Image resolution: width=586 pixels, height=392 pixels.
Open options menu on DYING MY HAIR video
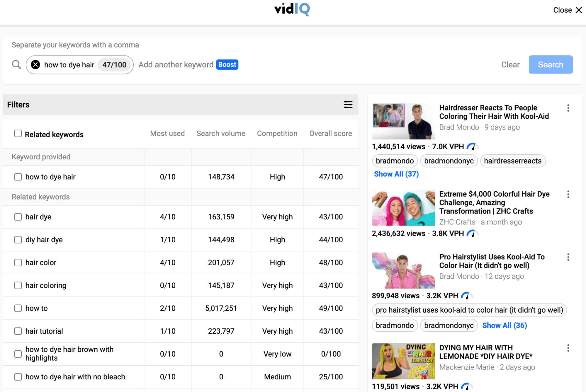(568, 348)
